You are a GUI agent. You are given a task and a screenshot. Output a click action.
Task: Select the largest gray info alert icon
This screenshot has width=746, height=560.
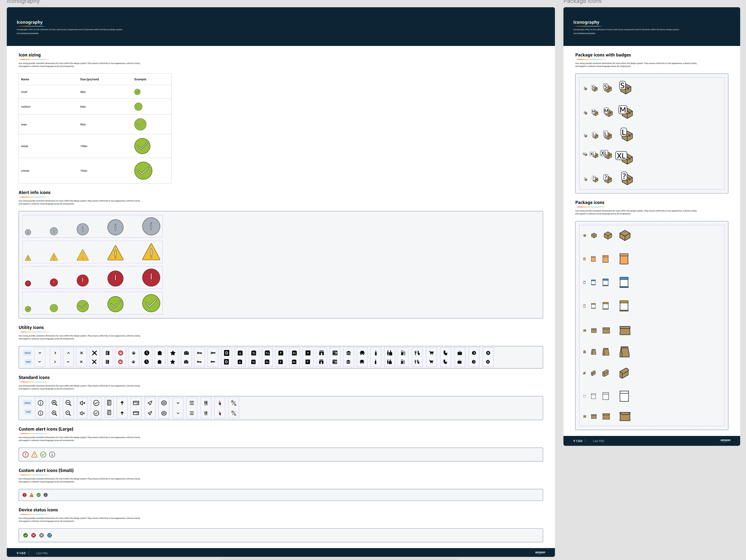[x=151, y=226]
